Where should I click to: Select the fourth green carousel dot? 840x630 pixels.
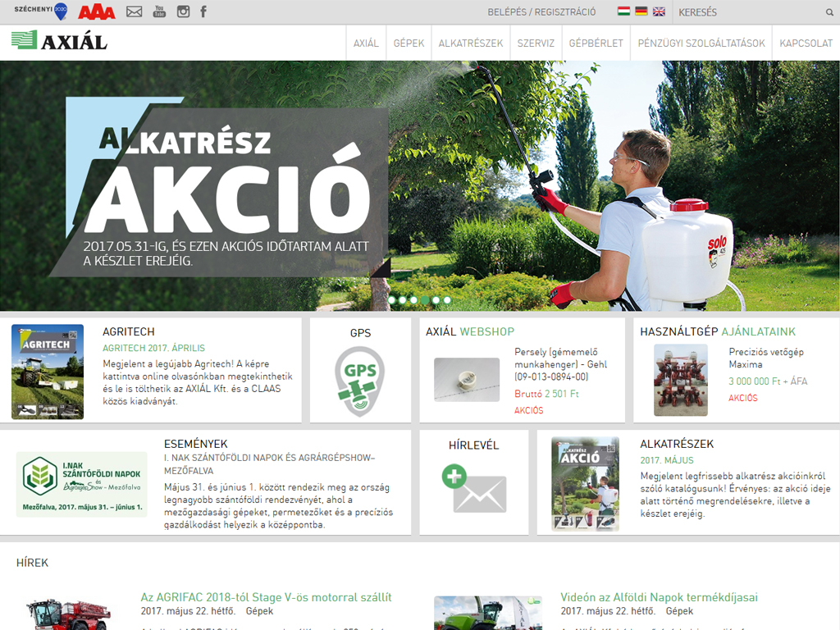pyautogui.click(x=425, y=300)
